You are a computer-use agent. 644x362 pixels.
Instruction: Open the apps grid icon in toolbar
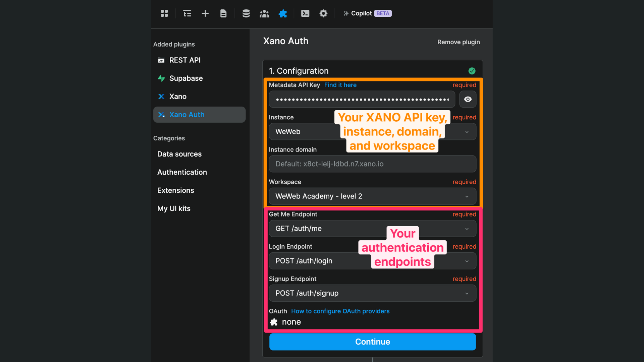coord(164,13)
